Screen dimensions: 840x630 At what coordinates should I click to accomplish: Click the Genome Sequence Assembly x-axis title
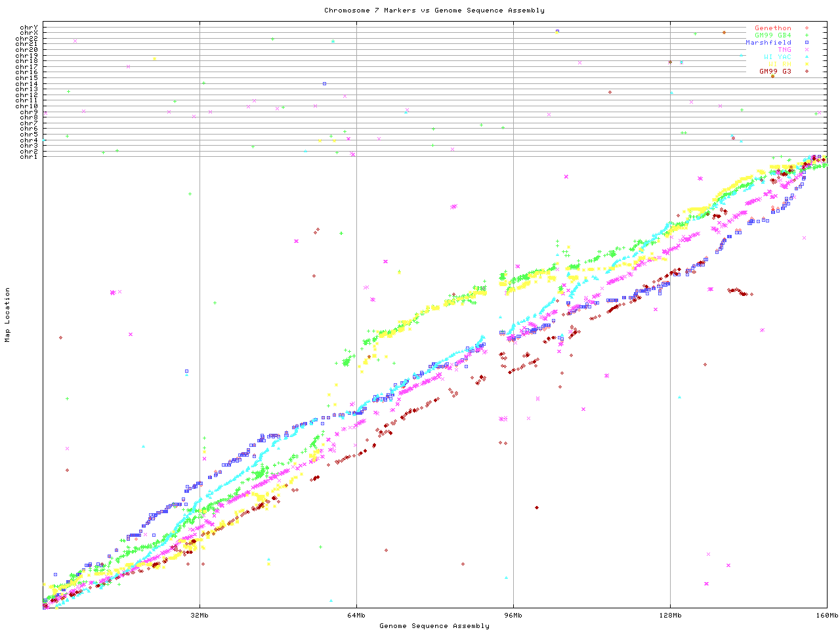click(x=434, y=625)
